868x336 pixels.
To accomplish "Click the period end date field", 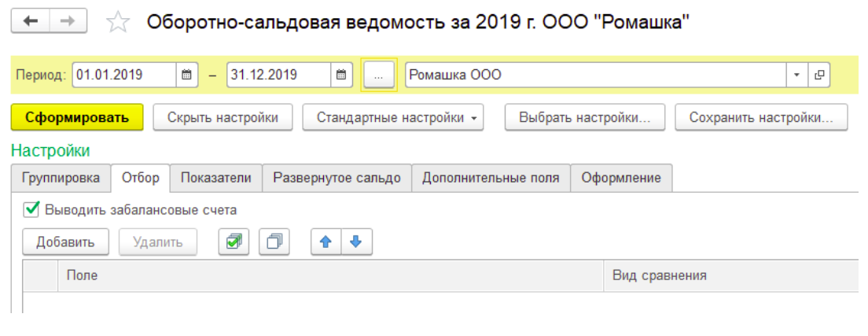I will (x=279, y=75).
